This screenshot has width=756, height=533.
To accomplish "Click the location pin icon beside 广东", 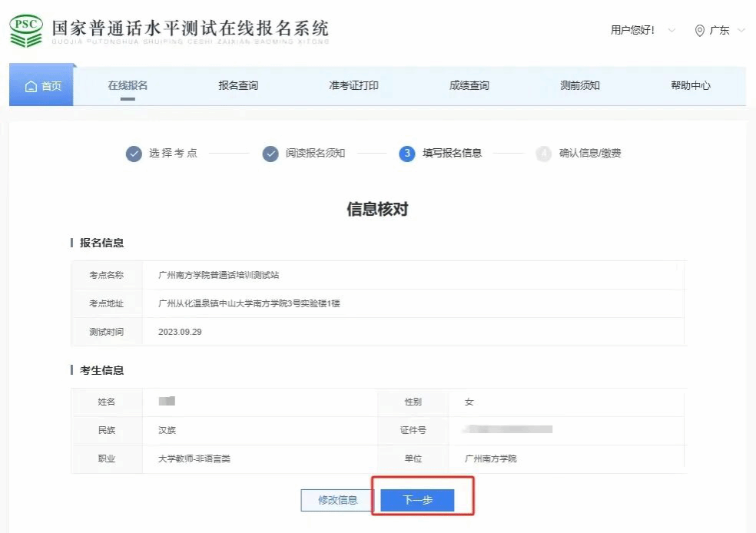I will point(699,31).
